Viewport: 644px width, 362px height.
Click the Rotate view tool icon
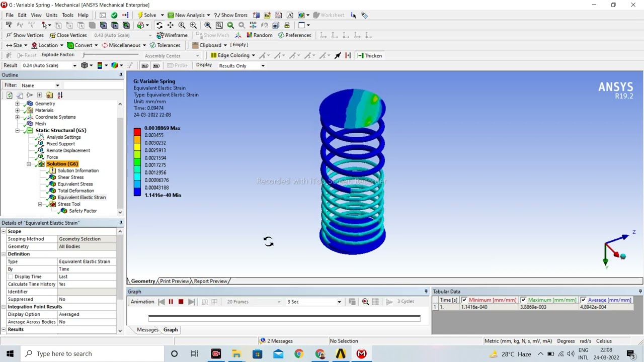(x=159, y=25)
